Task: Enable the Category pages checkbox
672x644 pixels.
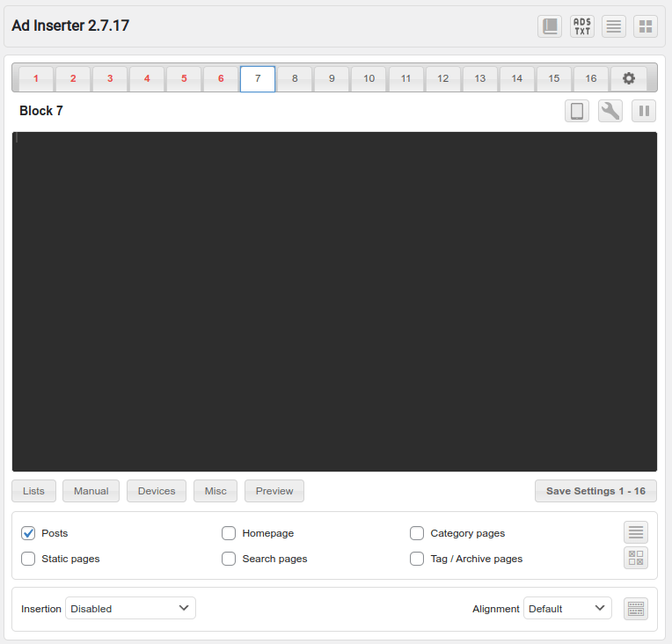Action: [417, 533]
